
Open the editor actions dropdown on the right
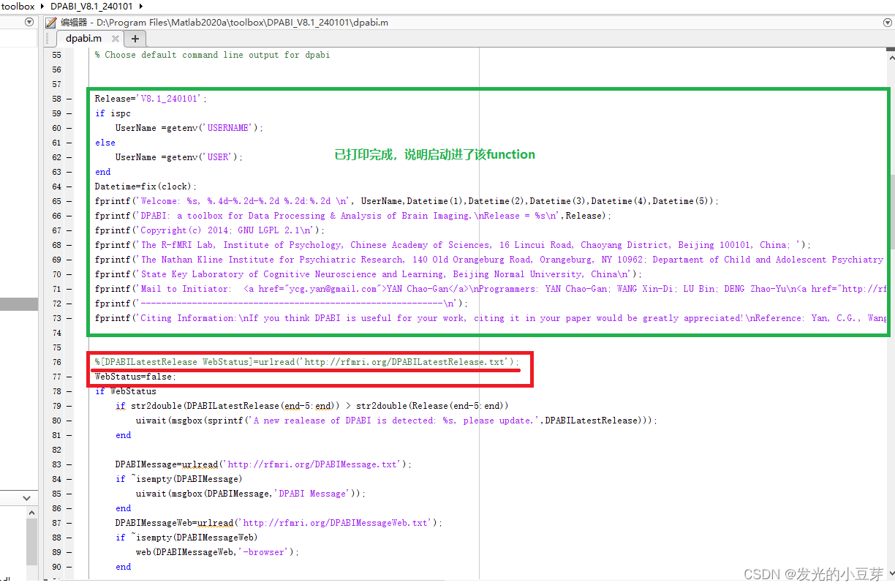[889, 22]
